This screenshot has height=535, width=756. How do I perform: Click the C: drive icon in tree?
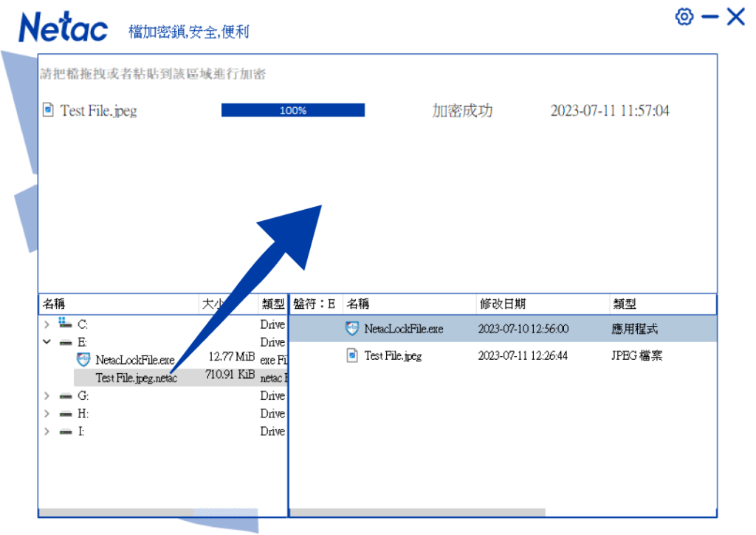click(x=65, y=323)
